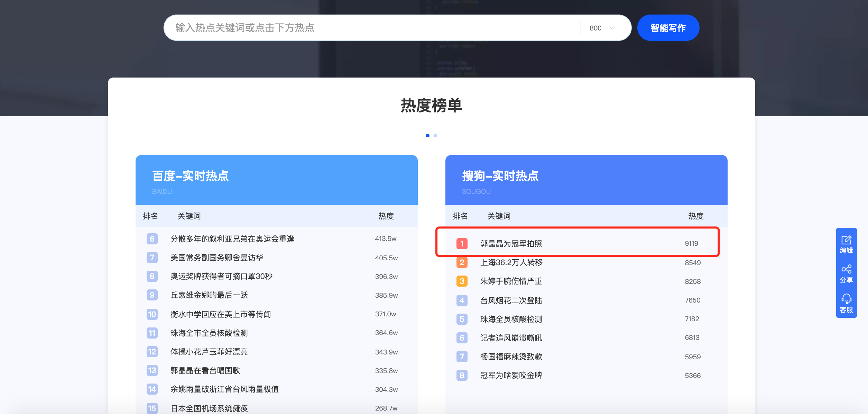Click Sougou table 关键词 column header
The height and width of the screenshot is (414, 868).
499,216
